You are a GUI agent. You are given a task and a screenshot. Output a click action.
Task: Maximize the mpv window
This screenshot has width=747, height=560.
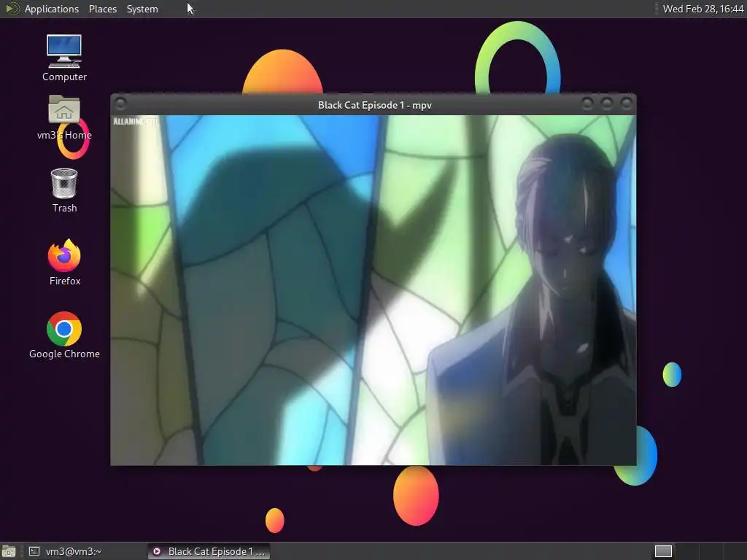(606, 104)
